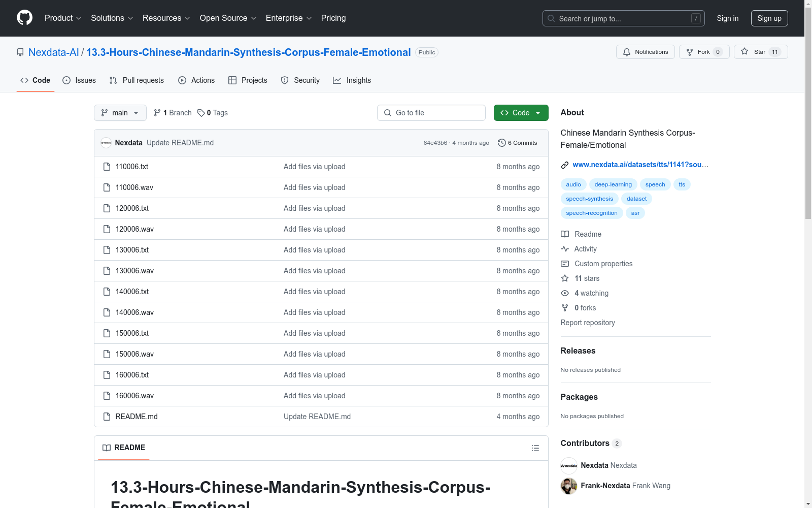Expand the Open Source menu
The height and width of the screenshot is (508, 812).
coord(228,18)
